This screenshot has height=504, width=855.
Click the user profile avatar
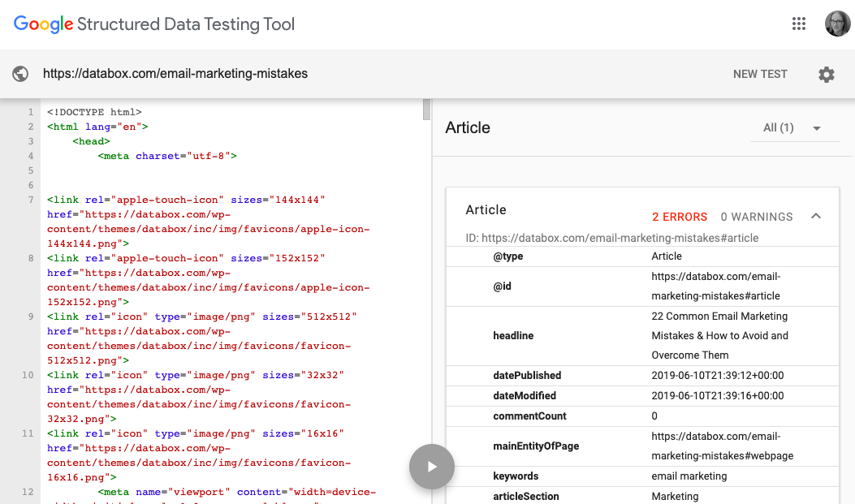[x=837, y=24]
